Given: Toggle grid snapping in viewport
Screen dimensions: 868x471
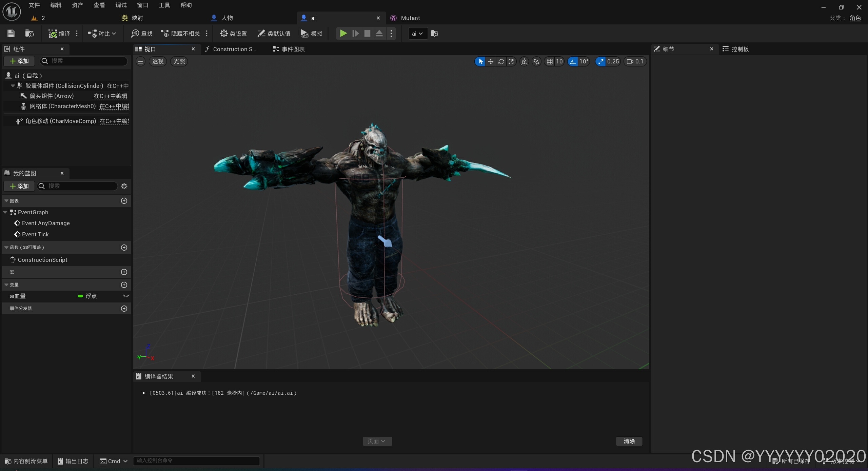Looking at the screenshot, I should click(550, 61).
